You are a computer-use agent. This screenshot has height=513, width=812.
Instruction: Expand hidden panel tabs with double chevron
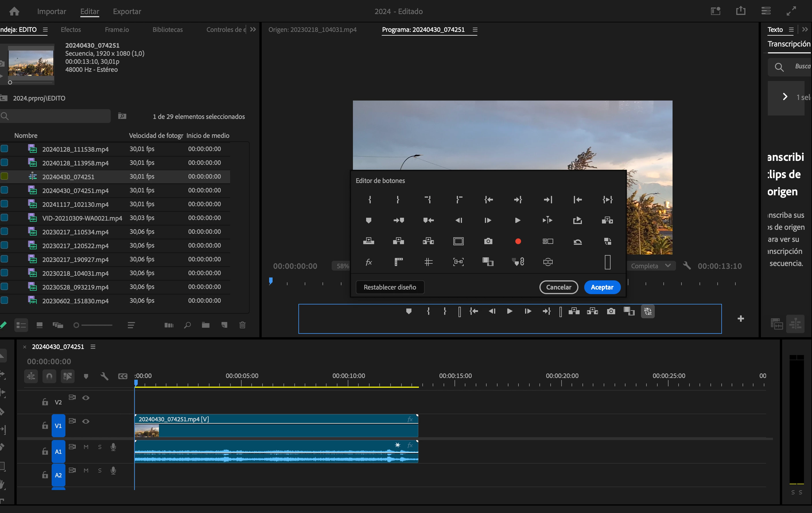tap(253, 30)
